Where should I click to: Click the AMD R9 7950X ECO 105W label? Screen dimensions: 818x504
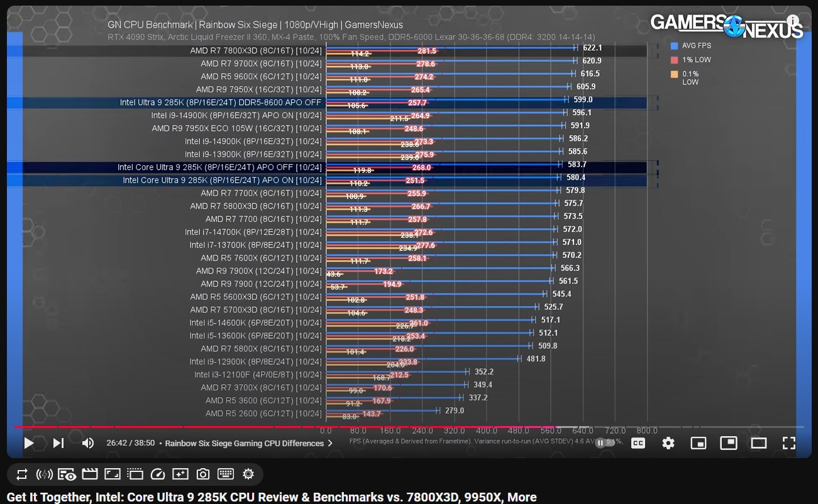pos(237,128)
